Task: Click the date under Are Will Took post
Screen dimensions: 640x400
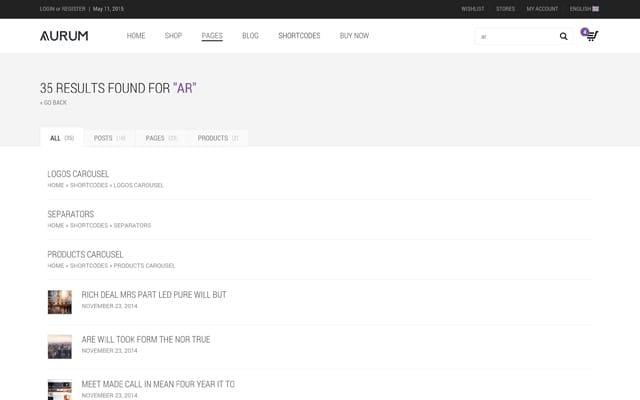Action: (109, 351)
